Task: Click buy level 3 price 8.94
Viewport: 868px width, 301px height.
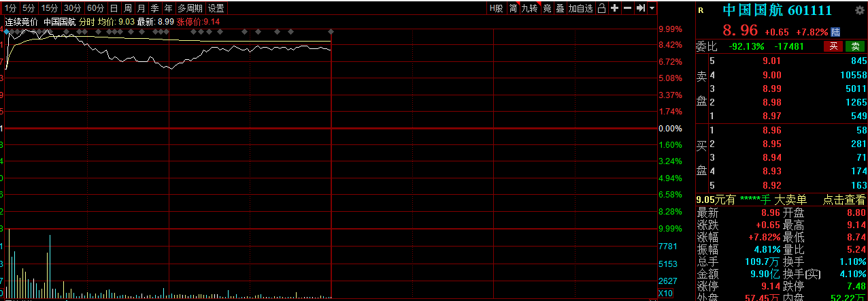Action: click(771, 158)
